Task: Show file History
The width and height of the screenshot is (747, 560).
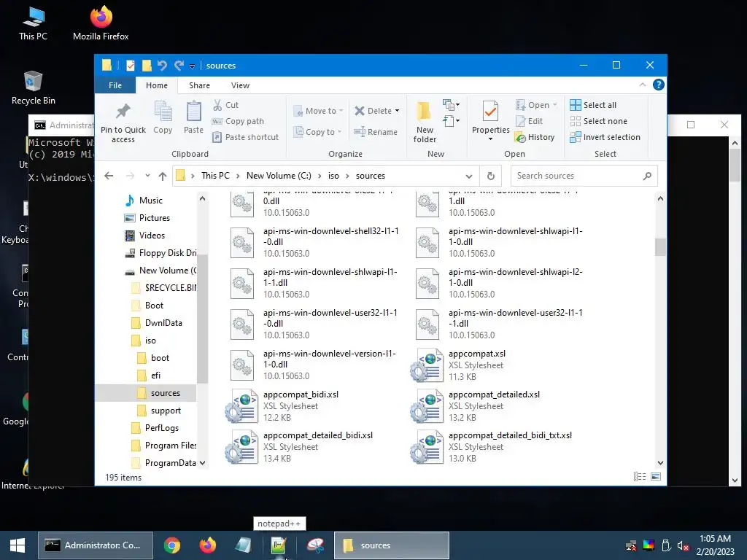Action: point(535,137)
